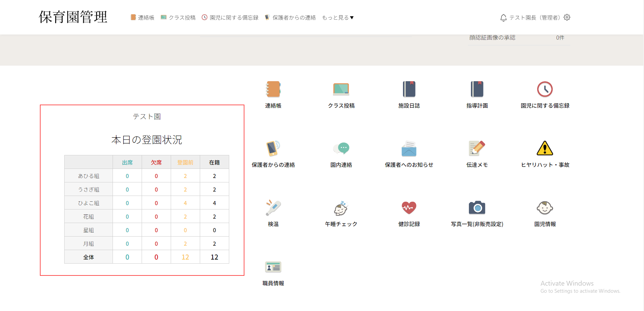This screenshot has height=311, width=644.
Task: Click クラス投稿 in the top navigation bar
Action: coord(178,18)
